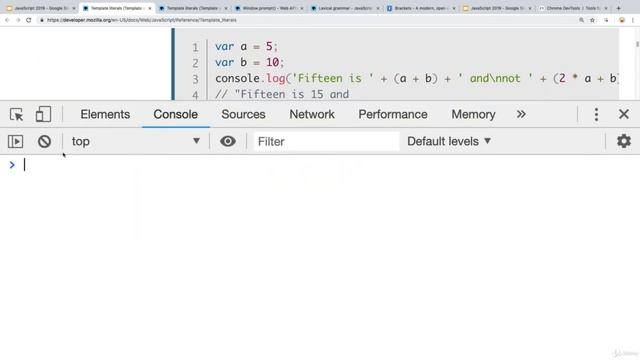Image resolution: width=640 pixels, height=360 pixels.
Task: Switch to the Lexical grammar browser tab
Action: coord(344,8)
